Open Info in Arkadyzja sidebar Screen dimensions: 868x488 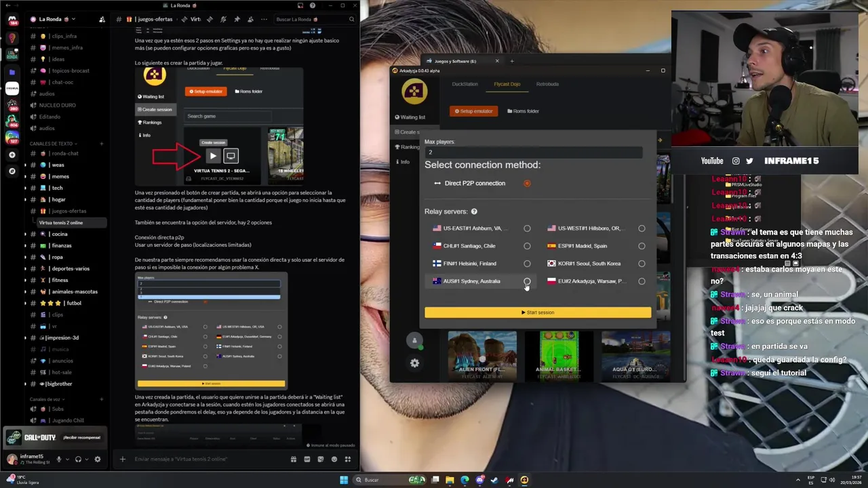coord(402,162)
